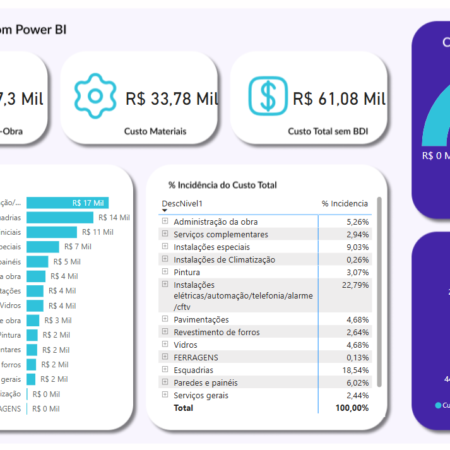Click the Custo Total sem BDI label
The width and height of the screenshot is (450, 450).
(328, 131)
